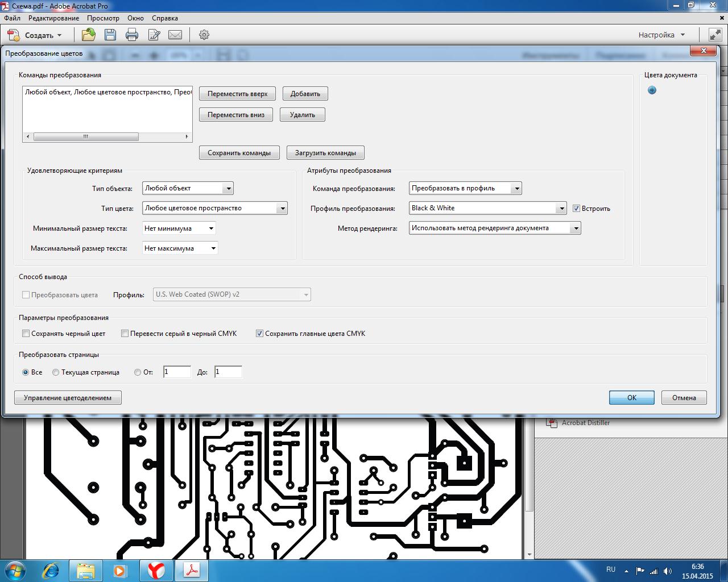Open the Редактирование menu
The image size is (728, 582).
[x=54, y=18]
